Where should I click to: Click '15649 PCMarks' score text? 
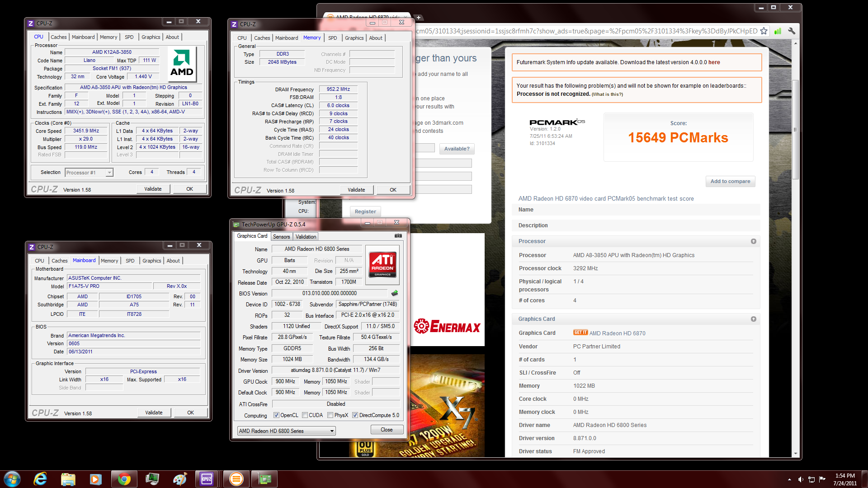[x=678, y=138]
